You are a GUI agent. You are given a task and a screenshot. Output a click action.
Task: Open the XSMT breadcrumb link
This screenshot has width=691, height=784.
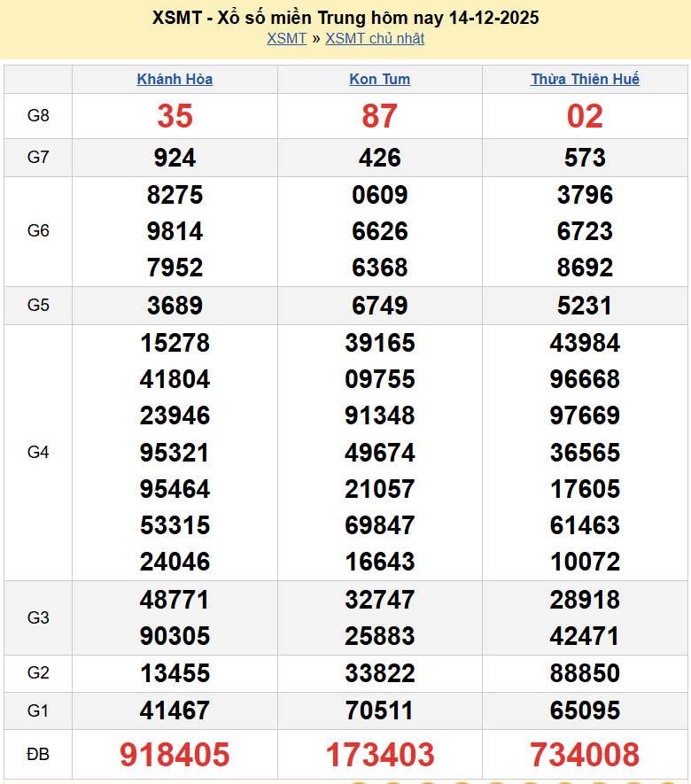[x=286, y=38]
